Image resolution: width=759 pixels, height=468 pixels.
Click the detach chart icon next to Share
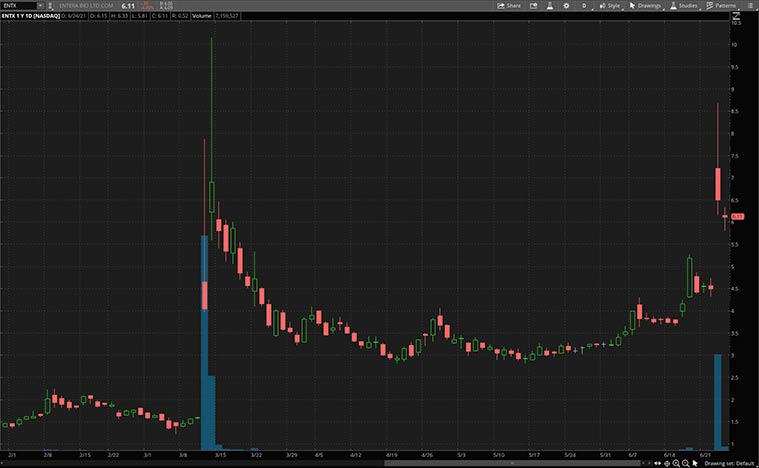(x=533, y=5)
